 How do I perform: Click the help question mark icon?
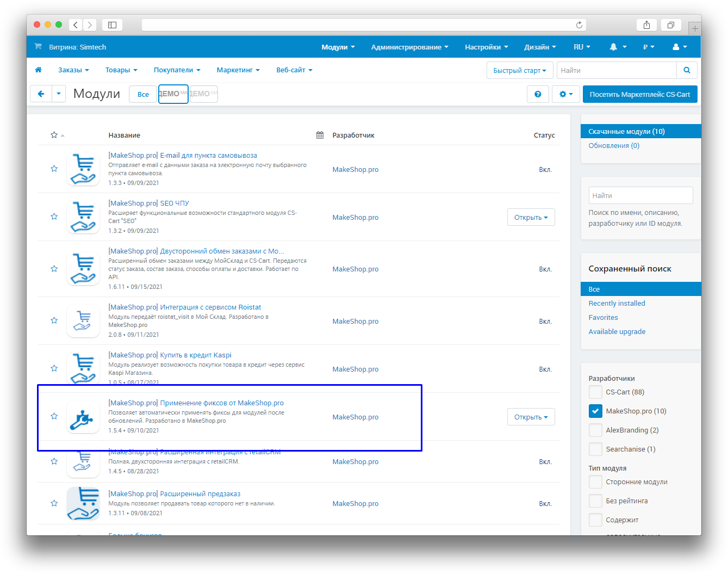(x=538, y=94)
